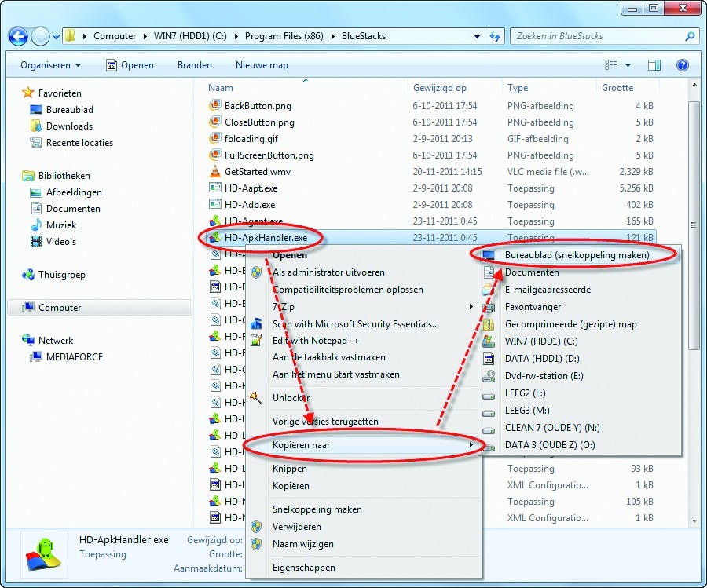This screenshot has height=588, width=707.
Task: Choose E-mailgeadresseerde in the submenu
Action: tap(548, 290)
